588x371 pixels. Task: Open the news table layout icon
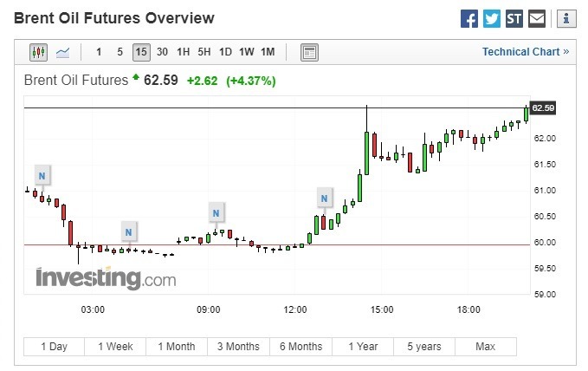(x=309, y=52)
